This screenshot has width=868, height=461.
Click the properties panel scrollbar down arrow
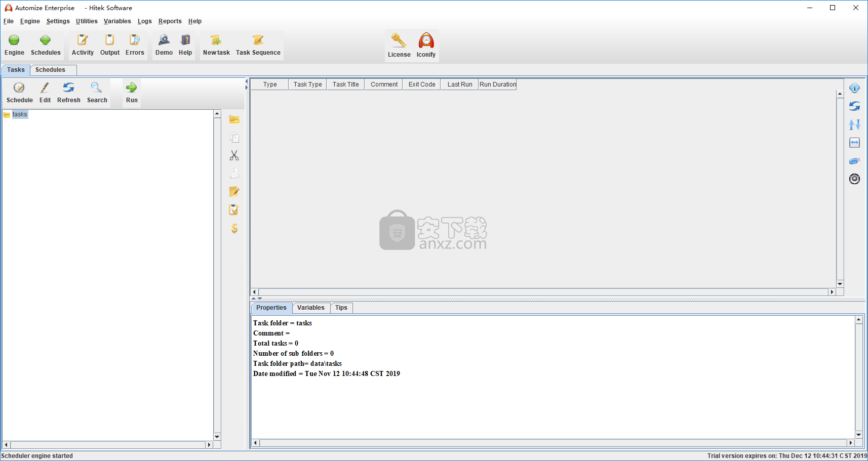point(859,435)
